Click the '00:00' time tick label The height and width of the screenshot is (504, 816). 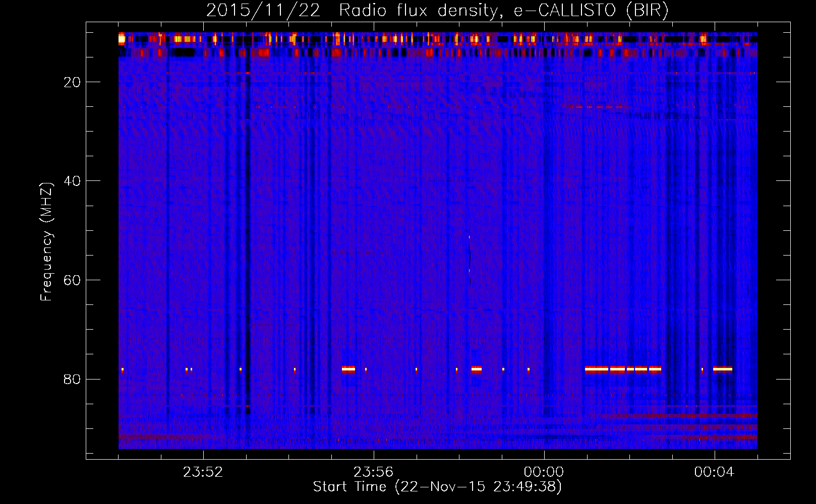tap(544, 472)
